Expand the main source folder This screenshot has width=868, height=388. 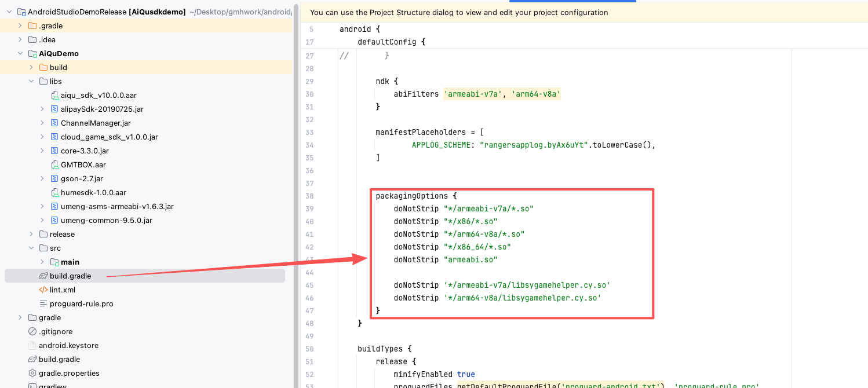[x=42, y=262]
